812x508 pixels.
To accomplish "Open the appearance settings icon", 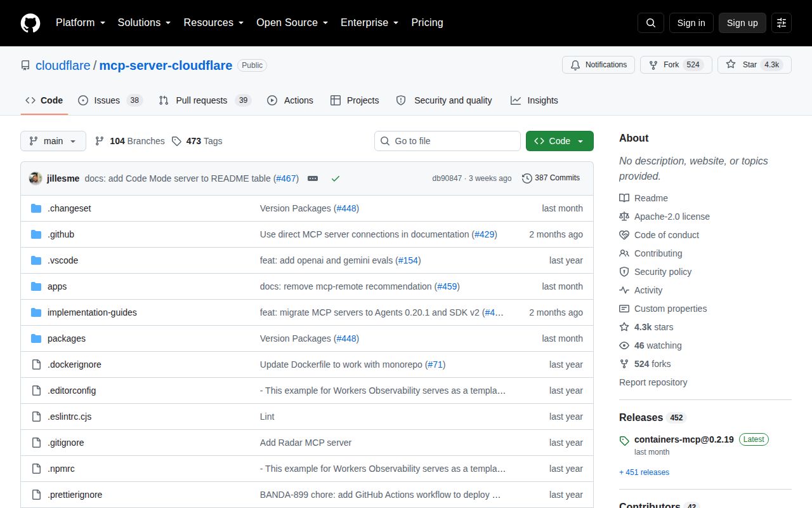I will click(x=782, y=23).
